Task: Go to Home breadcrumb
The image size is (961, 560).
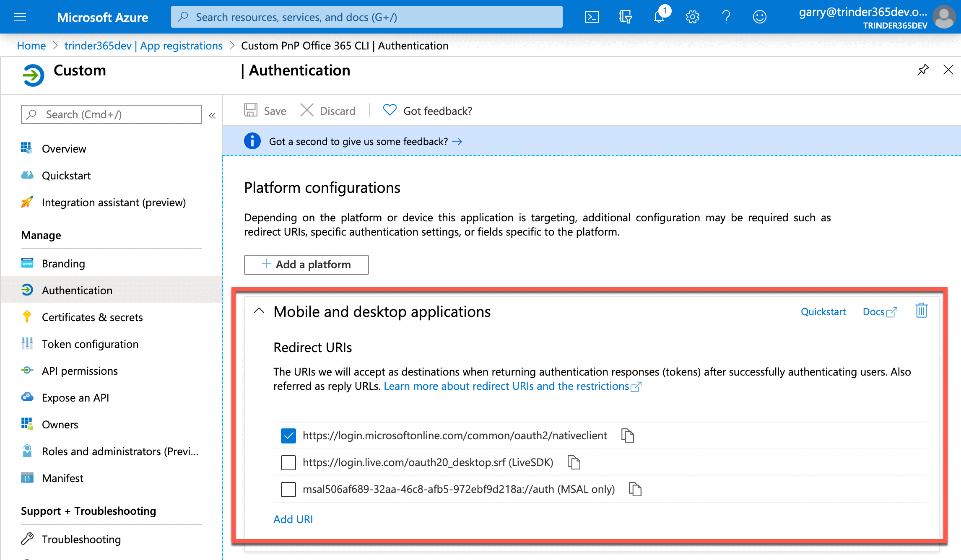Action: click(x=31, y=45)
